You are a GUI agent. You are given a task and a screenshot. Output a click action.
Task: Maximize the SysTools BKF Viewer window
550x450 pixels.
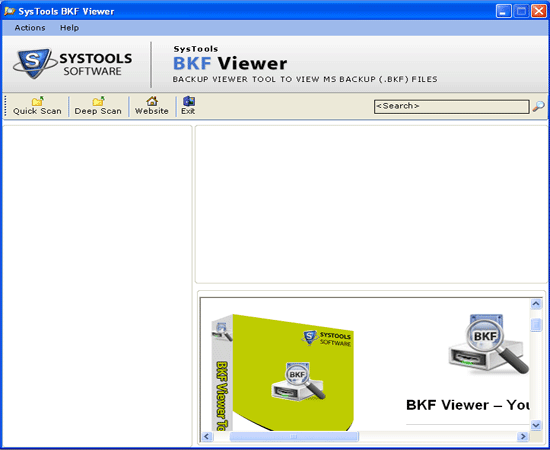click(x=521, y=11)
